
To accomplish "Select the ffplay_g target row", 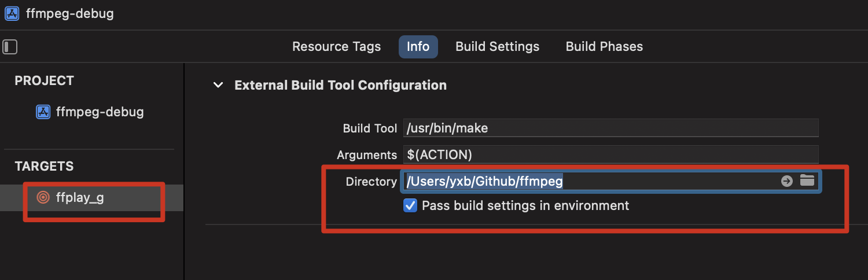I will [x=91, y=198].
